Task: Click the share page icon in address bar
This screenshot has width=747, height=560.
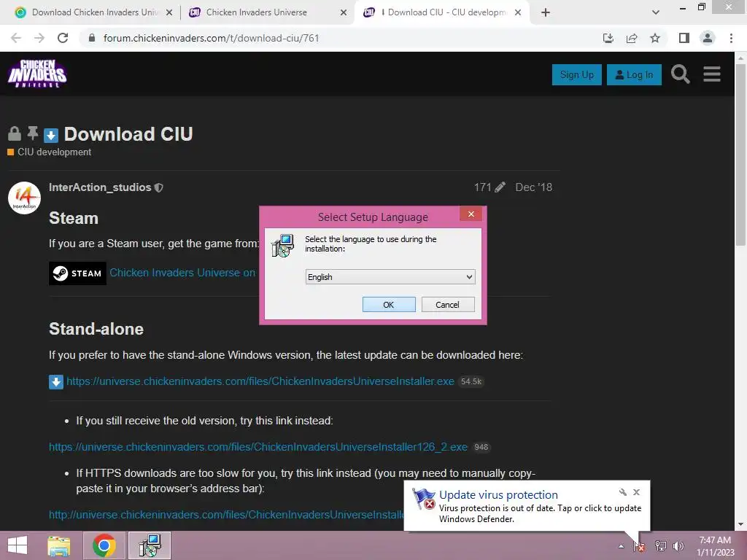Action: click(x=632, y=38)
